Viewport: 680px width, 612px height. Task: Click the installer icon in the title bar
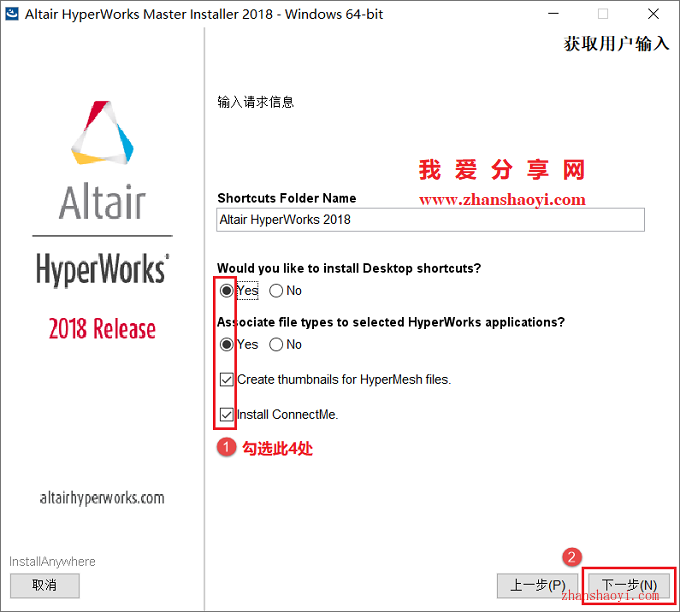pyautogui.click(x=12, y=14)
